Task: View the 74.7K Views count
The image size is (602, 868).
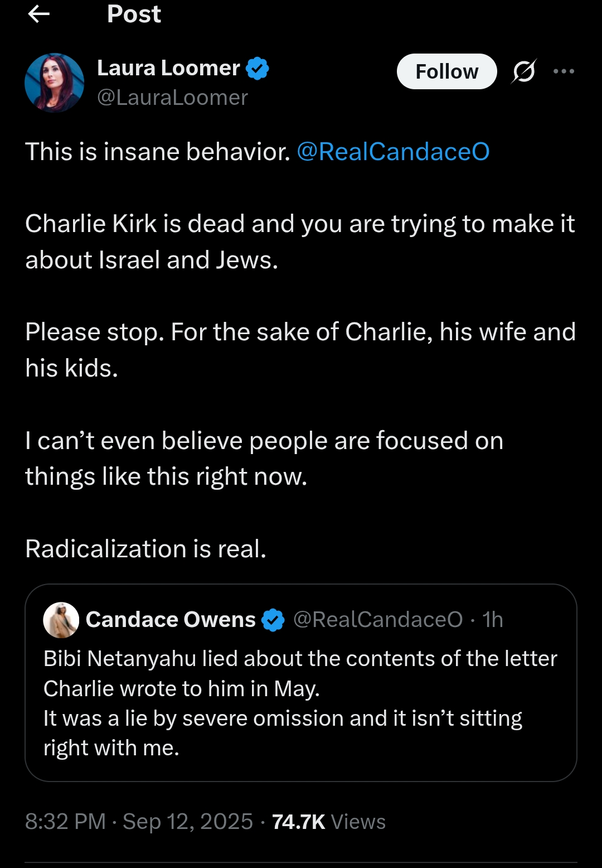Action: click(329, 822)
